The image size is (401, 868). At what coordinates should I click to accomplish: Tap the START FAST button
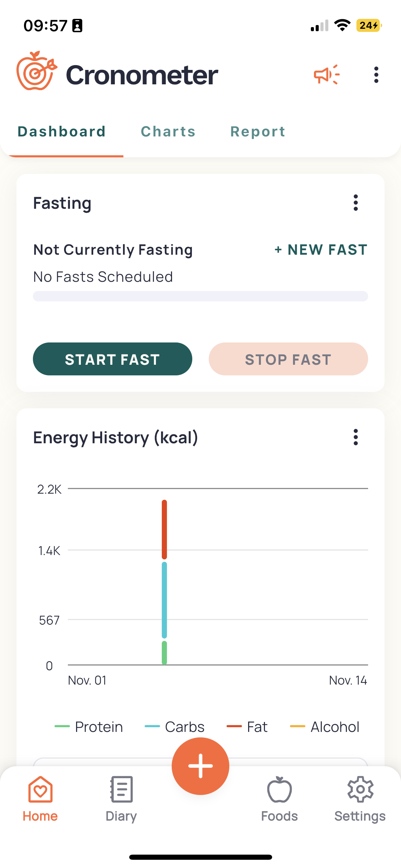click(x=112, y=359)
